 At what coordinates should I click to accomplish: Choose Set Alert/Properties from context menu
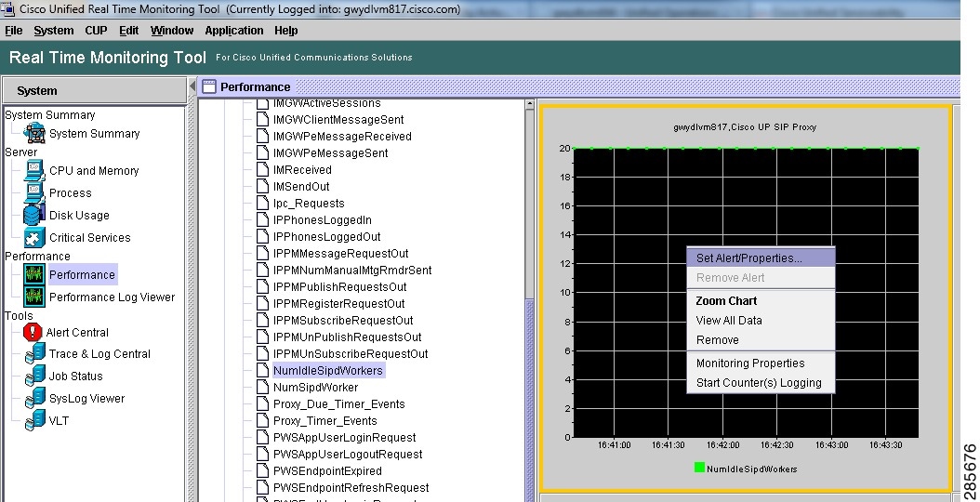pyautogui.click(x=761, y=258)
